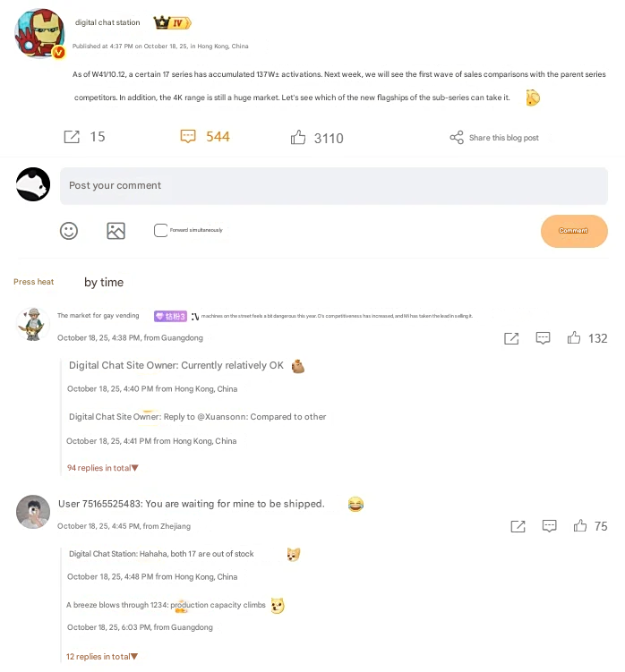Repost the Guangdong vending comment
Viewport: 625px width, 672px height.
511,338
